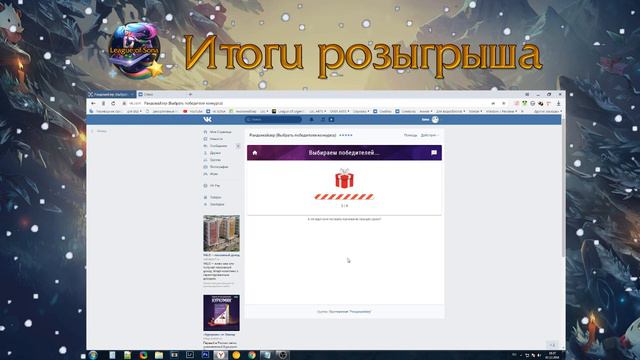The height and width of the screenshot is (360, 640).
Task: Expand the 'Аниме' bookmark folder
Action: (x=425, y=111)
